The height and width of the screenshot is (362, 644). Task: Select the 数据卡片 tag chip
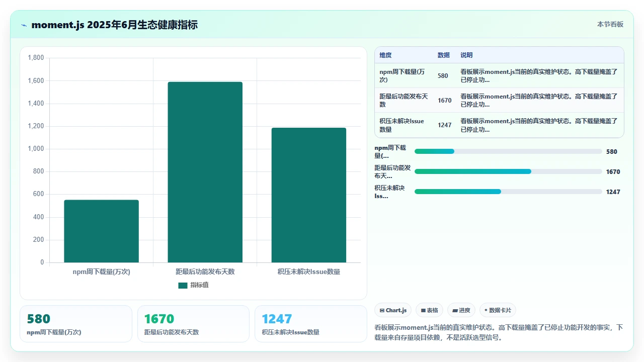(x=498, y=310)
